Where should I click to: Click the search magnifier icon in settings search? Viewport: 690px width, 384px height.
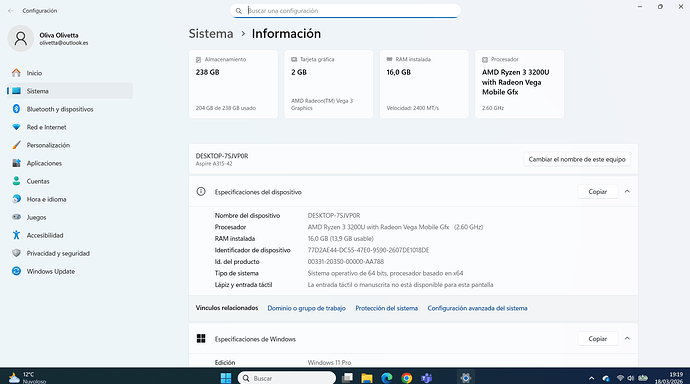click(x=239, y=11)
